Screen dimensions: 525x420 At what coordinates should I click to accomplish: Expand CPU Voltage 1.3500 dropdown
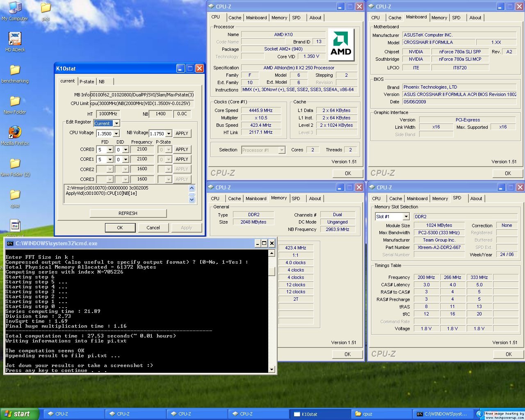pos(116,134)
